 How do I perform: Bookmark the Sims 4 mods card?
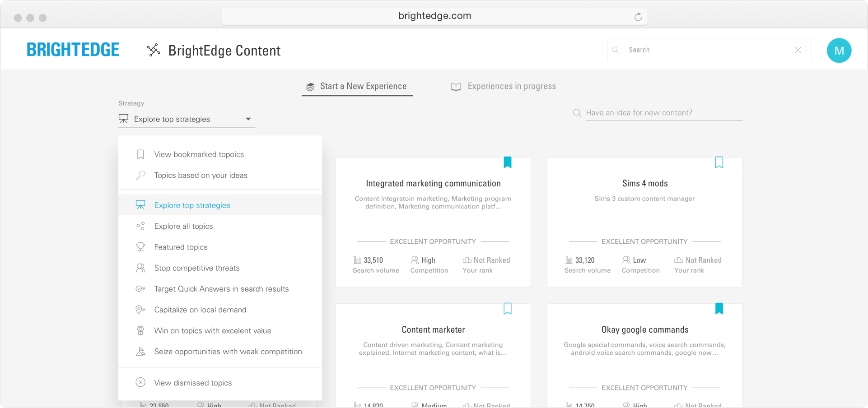tap(719, 162)
